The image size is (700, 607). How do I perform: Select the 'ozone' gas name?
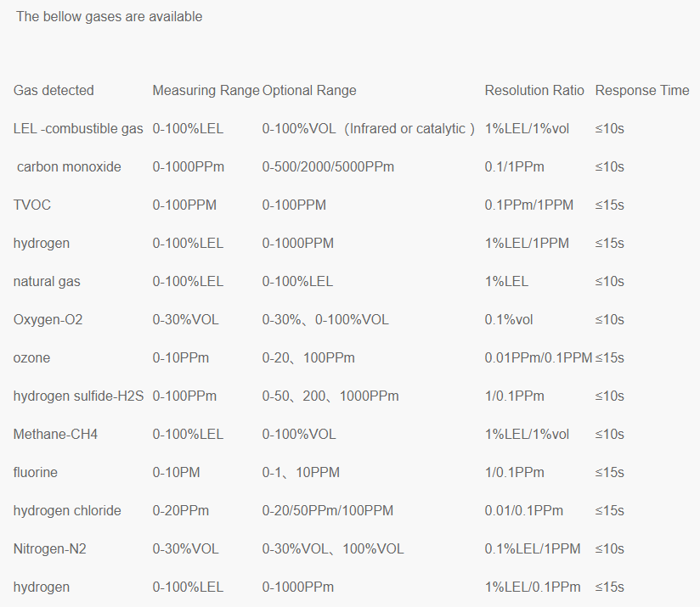point(31,357)
